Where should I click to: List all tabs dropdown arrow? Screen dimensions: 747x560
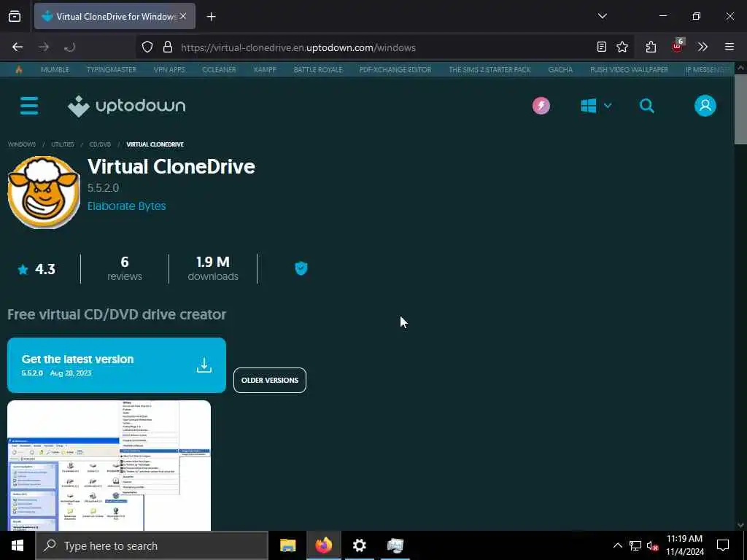(x=602, y=16)
